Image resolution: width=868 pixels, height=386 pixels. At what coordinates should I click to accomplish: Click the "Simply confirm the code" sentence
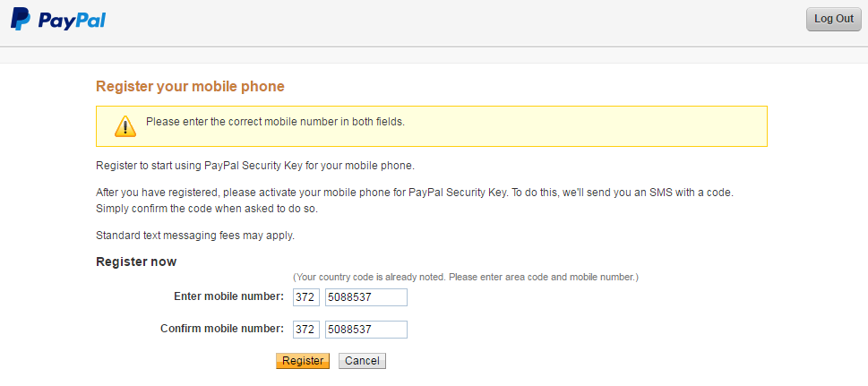(x=207, y=210)
